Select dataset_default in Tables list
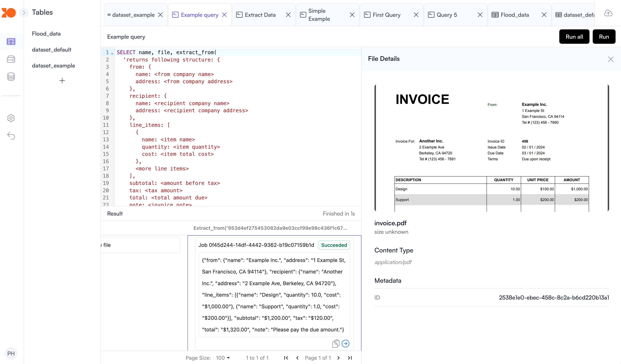Viewport: 621px width, 364px height. [x=51, y=50]
